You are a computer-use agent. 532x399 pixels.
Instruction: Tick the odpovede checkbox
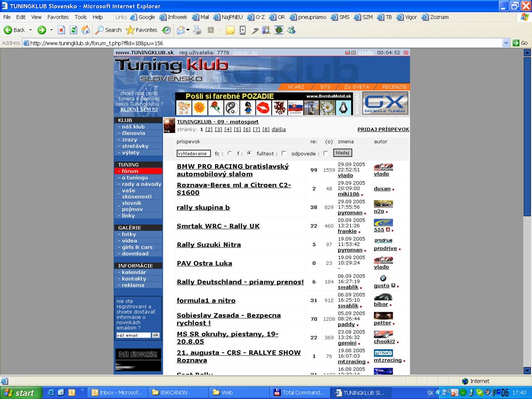[x=326, y=153]
